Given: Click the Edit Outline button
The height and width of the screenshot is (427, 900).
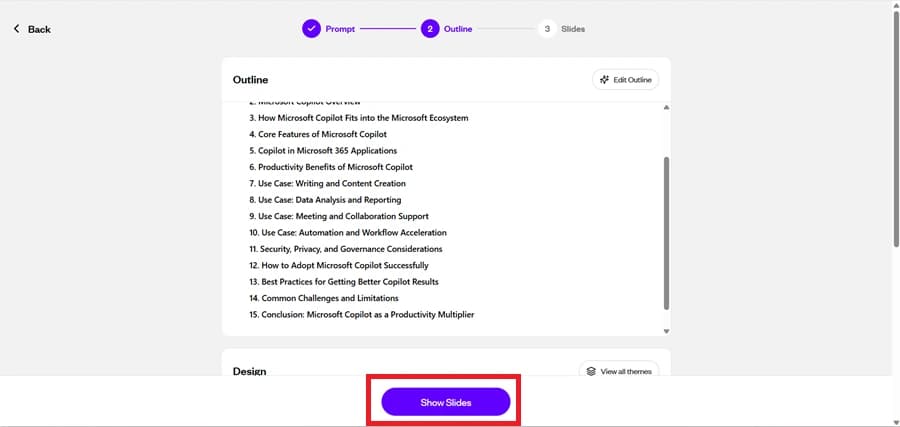Looking at the screenshot, I should point(626,80).
